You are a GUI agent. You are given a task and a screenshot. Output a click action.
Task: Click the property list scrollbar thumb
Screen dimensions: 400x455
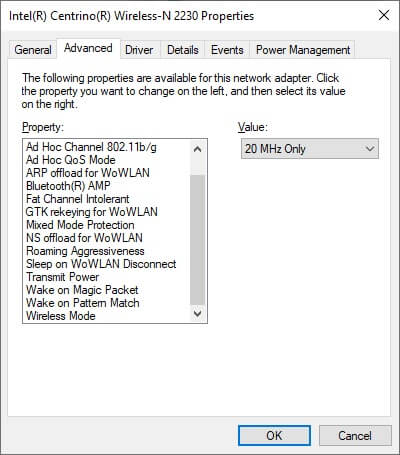[198, 240]
